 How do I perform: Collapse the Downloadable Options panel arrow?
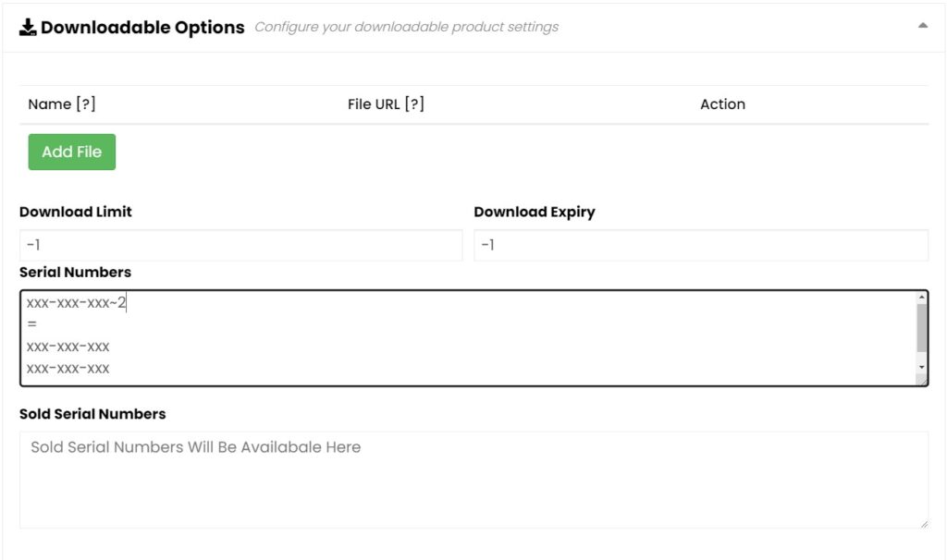[922, 25]
